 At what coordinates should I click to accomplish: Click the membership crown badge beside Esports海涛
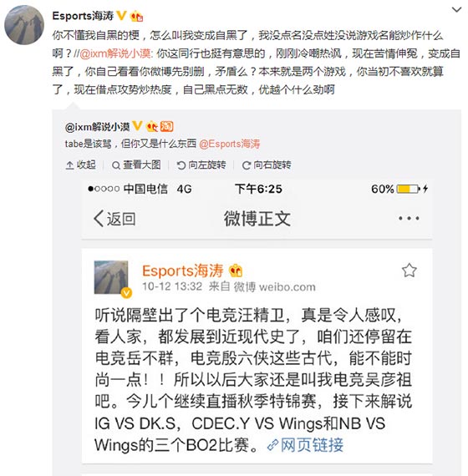136,16
